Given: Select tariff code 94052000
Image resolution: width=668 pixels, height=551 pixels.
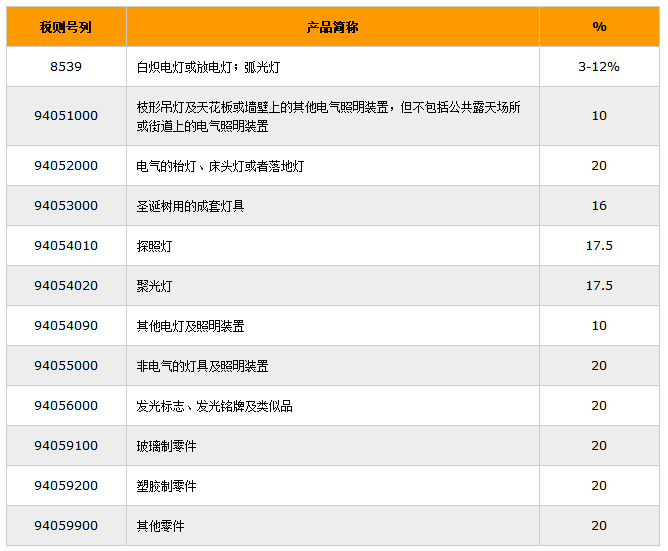Looking at the screenshot, I should click(66, 166).
